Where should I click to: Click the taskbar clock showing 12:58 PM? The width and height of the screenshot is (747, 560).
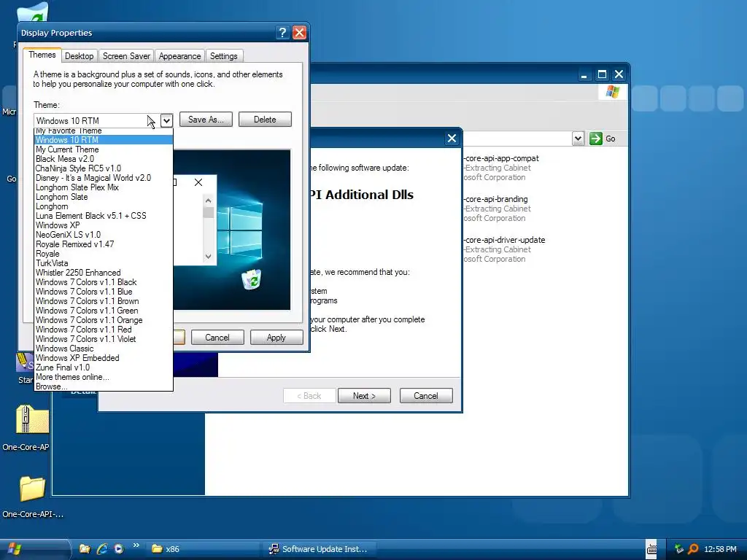(x=720, y=549)
